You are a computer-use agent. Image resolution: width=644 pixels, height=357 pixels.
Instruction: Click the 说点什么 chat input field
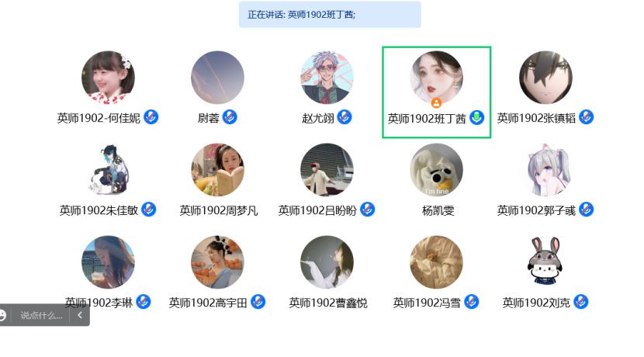click(41, 316)
